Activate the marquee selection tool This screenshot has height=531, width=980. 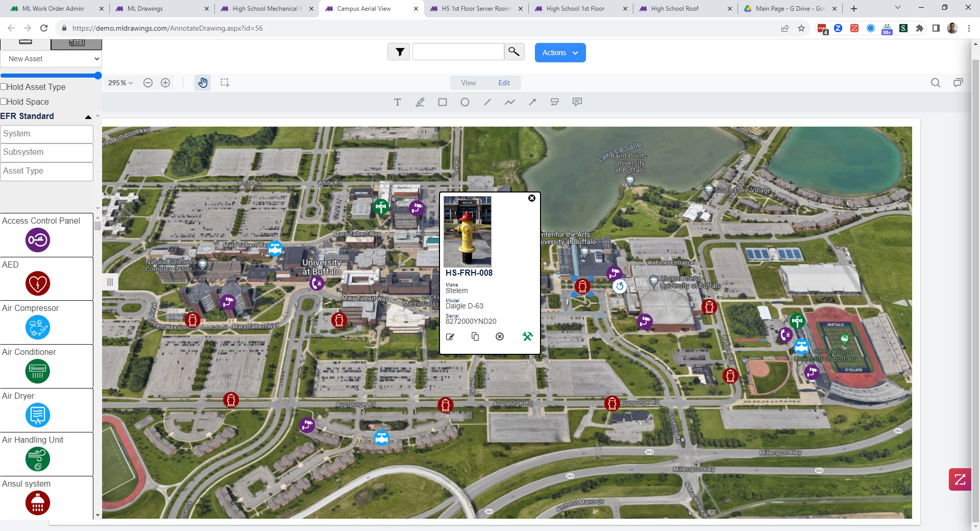pyautogui.click(x=225, y=83)
